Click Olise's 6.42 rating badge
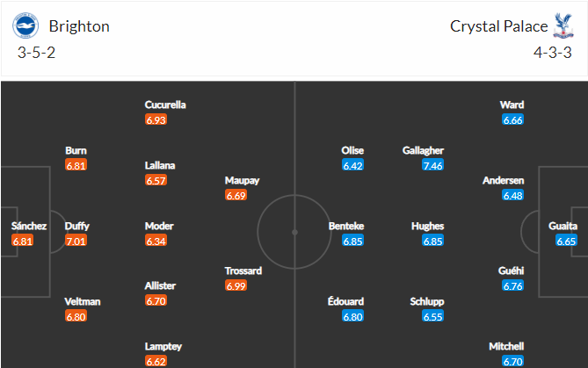The image size is (588, 368). (x=352, y=165)
